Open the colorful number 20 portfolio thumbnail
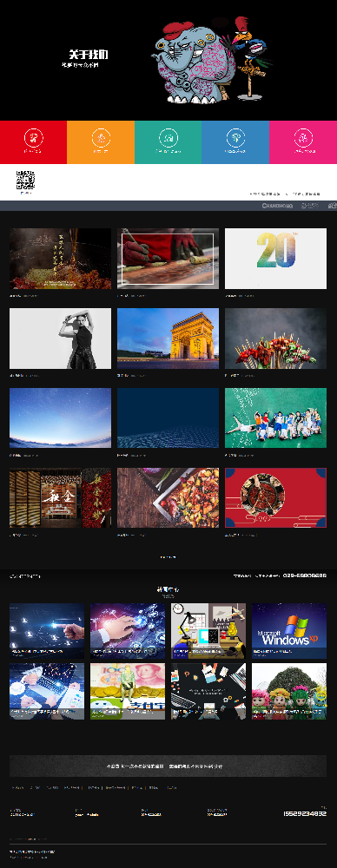 pos(275,259)
